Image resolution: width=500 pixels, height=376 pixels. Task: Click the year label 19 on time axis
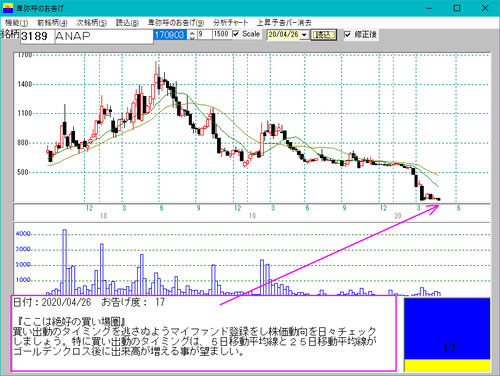(252, 216)
